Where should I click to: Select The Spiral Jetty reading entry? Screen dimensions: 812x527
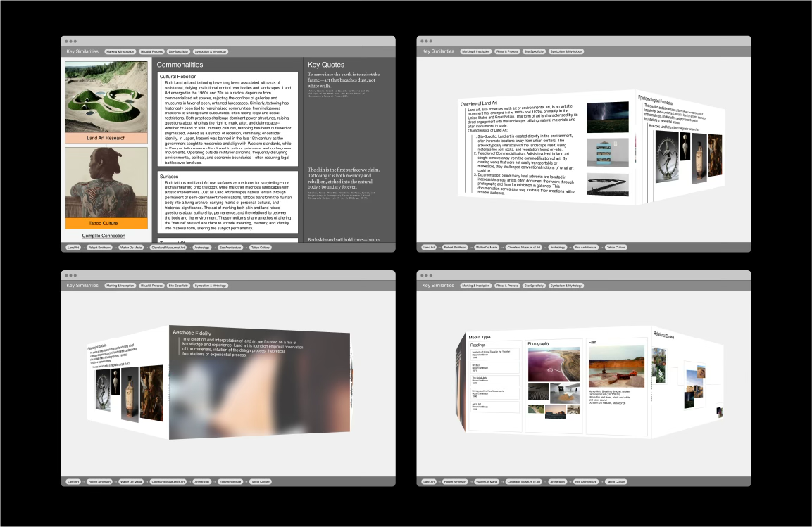click(495, 380)
